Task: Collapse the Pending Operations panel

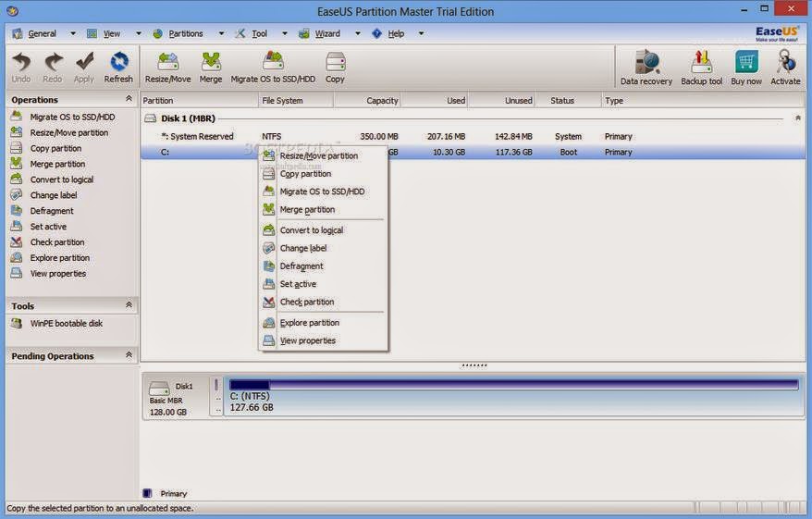Action: 129,355
